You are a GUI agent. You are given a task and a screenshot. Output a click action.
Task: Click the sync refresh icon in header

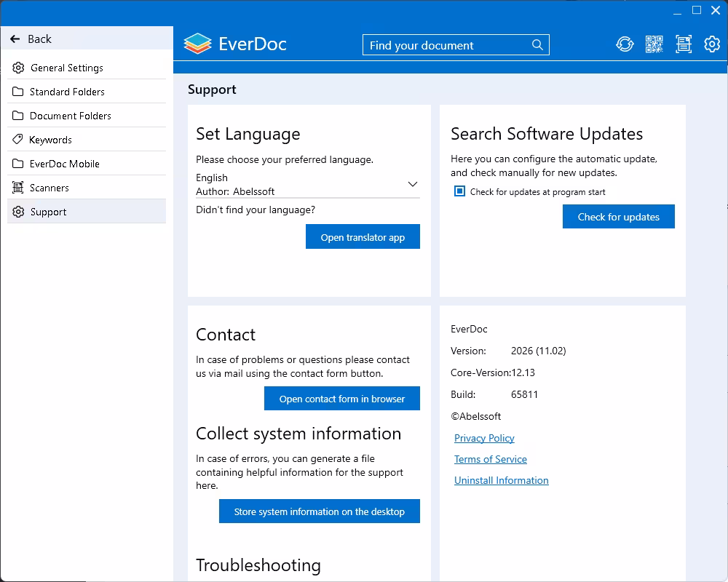pyautogui.click(x=625, y=44)
